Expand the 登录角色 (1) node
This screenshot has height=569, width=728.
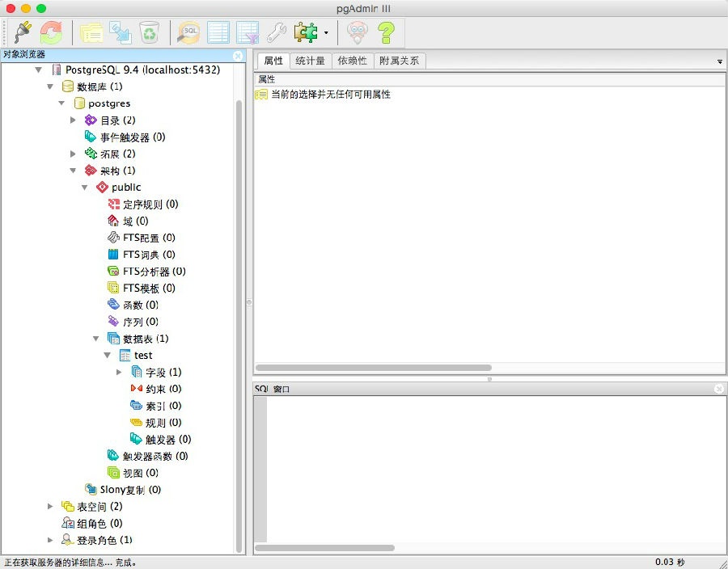50,540
